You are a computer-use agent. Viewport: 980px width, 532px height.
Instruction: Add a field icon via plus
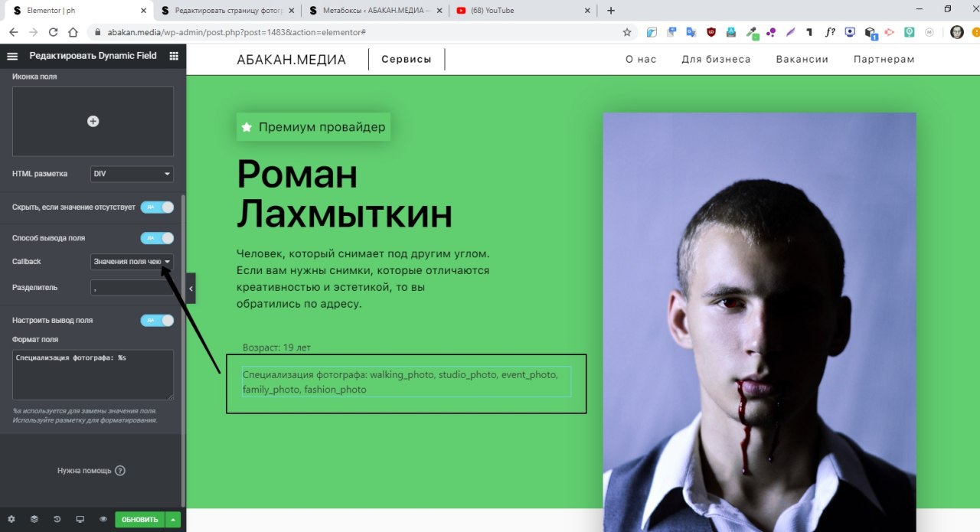point(93,121)
